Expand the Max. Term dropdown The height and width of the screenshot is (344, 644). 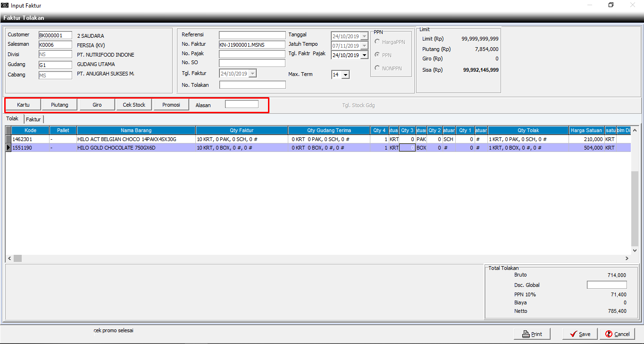point(345,75)
